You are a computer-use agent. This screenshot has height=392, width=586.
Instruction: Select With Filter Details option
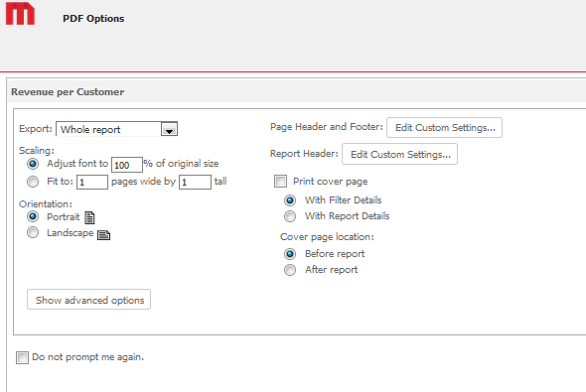tap(290, 200)
